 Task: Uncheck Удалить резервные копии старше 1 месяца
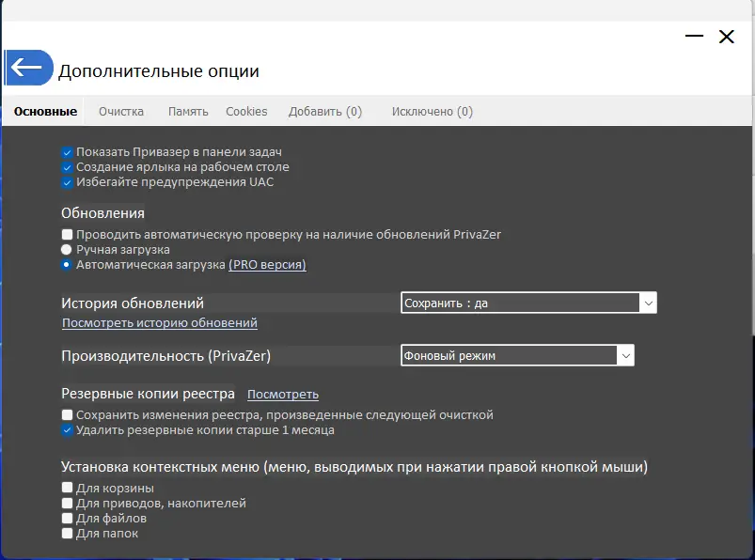point(67,430)
